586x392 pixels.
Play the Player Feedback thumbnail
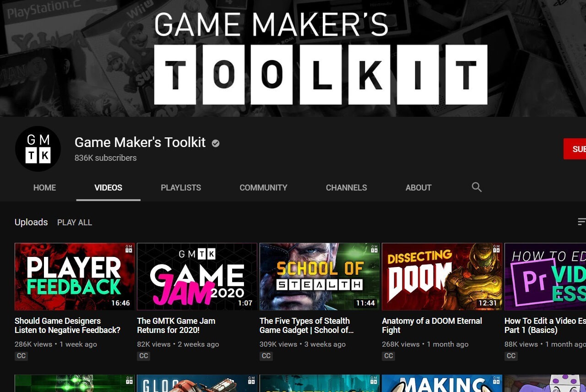(x=75, y=277)
